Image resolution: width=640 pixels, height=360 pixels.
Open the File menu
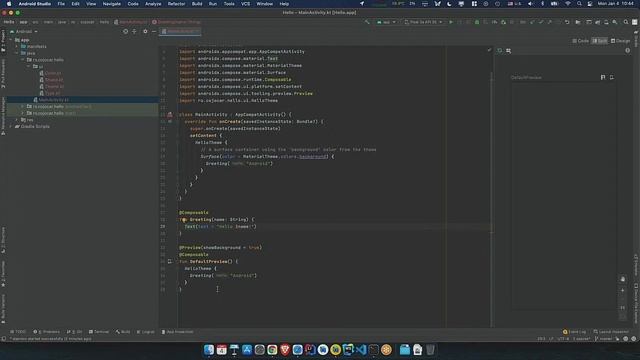(61, 4)
